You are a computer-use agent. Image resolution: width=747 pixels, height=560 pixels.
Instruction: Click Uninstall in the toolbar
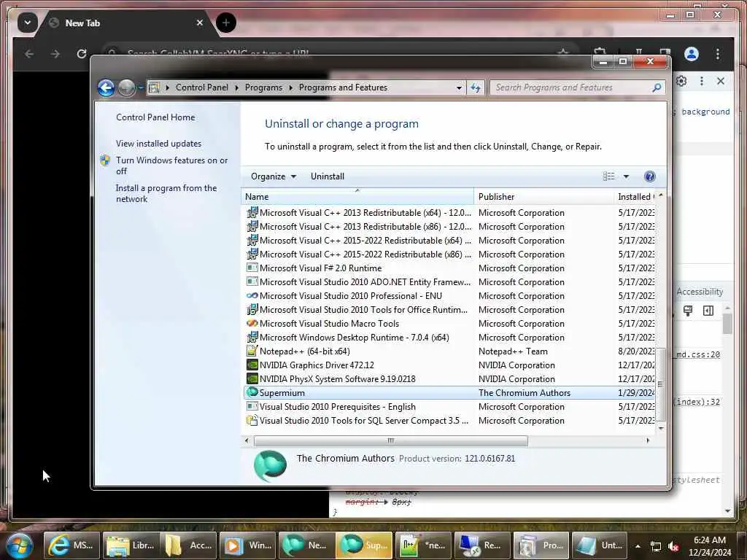(328, 176)
